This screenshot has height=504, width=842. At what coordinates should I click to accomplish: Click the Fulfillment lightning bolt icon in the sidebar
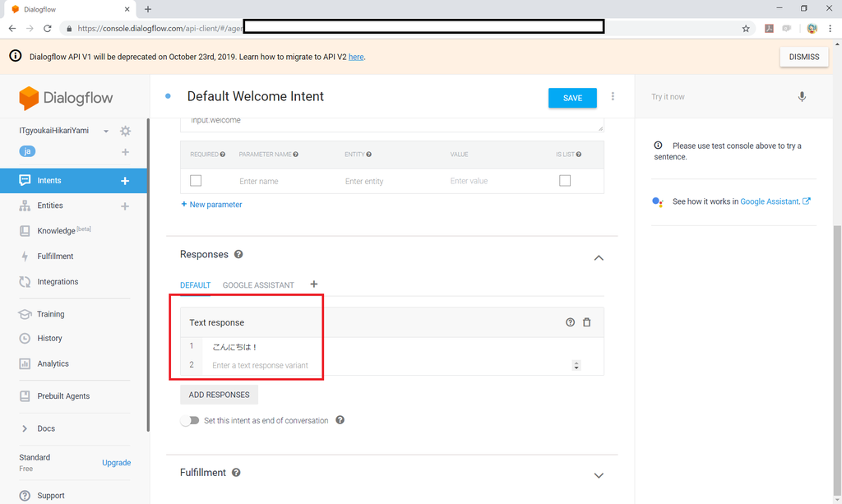(x=25, y=256)
